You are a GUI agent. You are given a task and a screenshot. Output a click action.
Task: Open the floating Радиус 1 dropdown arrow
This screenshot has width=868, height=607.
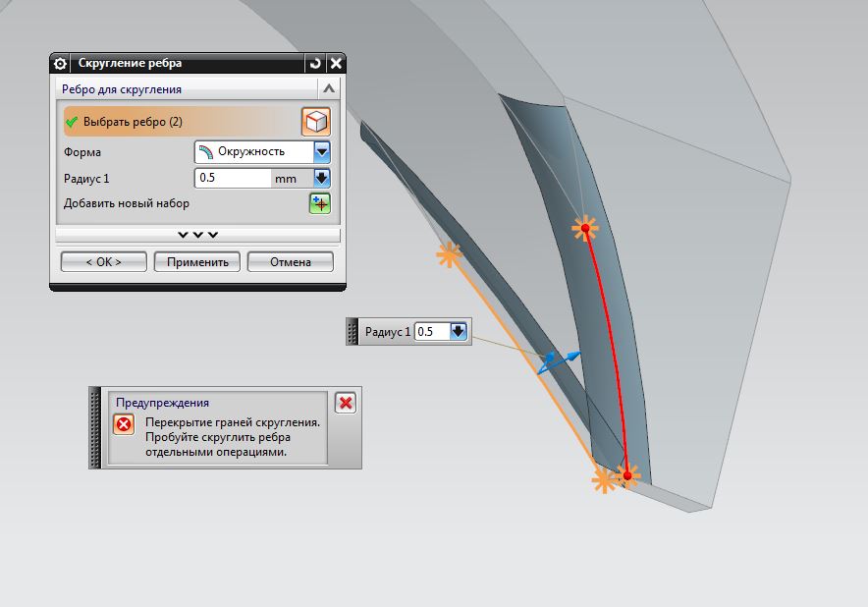point(459,331)
